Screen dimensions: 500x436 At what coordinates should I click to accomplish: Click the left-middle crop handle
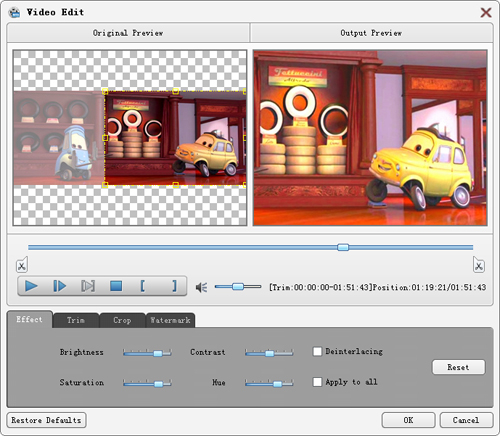105,138
